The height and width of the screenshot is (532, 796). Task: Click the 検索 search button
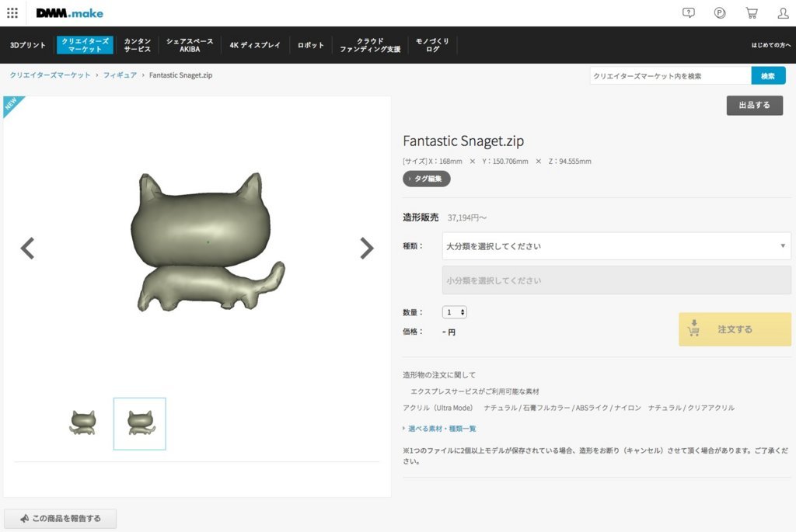[x=768, y=75]
